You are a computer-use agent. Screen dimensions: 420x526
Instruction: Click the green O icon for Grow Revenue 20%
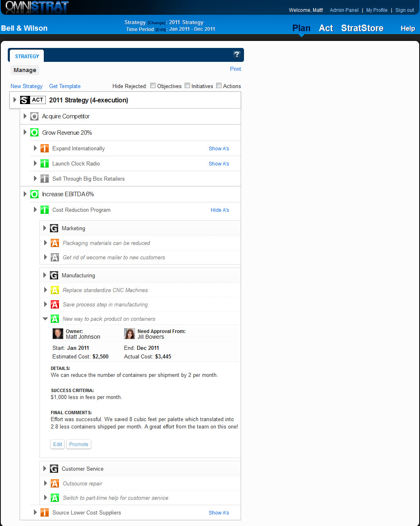pos(34,133)
